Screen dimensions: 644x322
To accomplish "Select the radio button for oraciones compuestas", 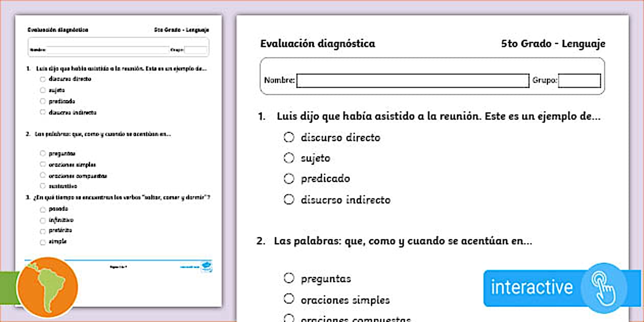I will pos(289,317).
